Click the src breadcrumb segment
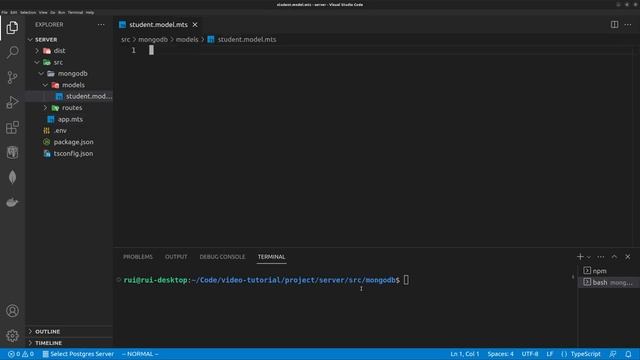This screenshot has width=640, height=360. click(125, 40)
